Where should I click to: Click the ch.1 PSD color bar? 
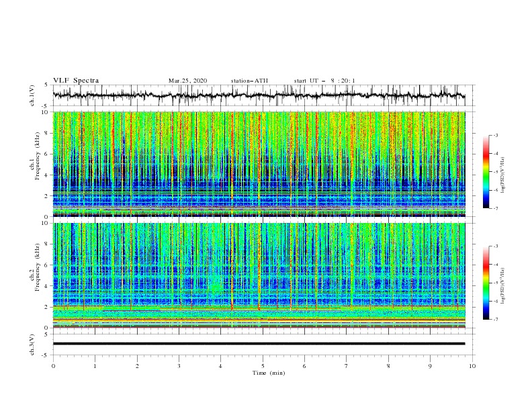coord(486,172)
